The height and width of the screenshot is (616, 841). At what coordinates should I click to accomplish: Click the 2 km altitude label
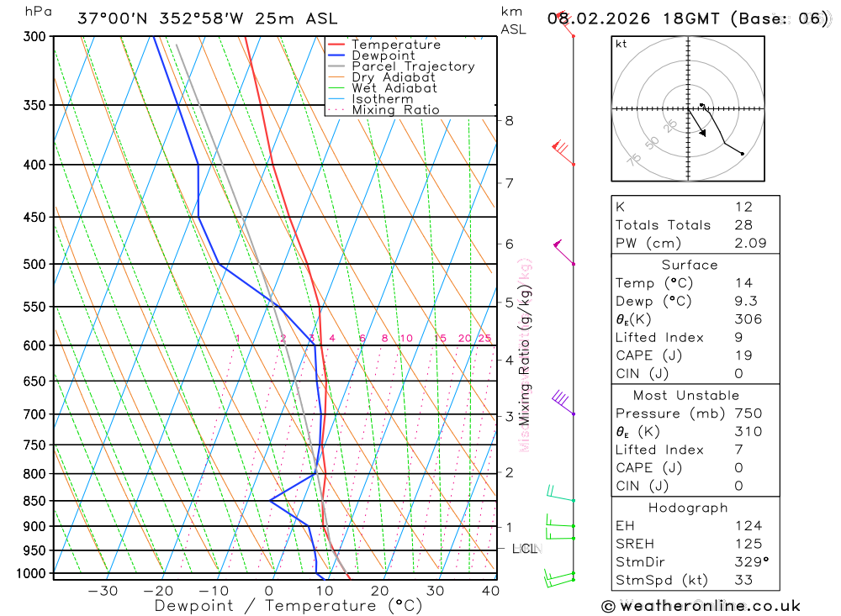pyautogui.click(x=509, y=473)
